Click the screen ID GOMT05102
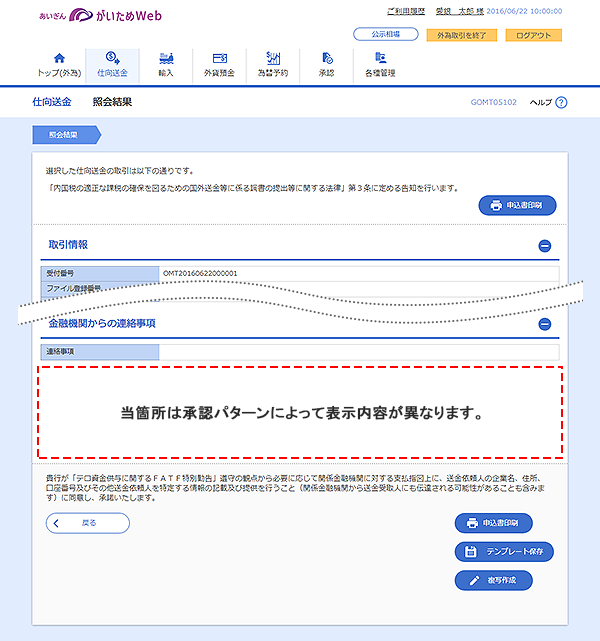 (493, 102)
